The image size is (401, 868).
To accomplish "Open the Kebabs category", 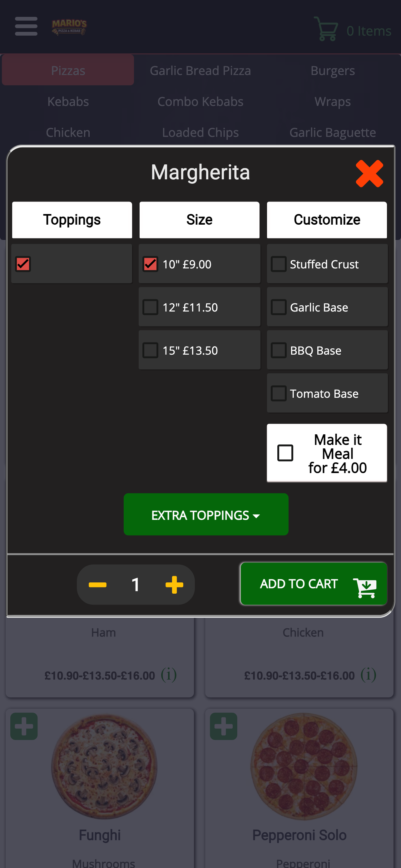I will pyautogui.click(x=68, y=102).
